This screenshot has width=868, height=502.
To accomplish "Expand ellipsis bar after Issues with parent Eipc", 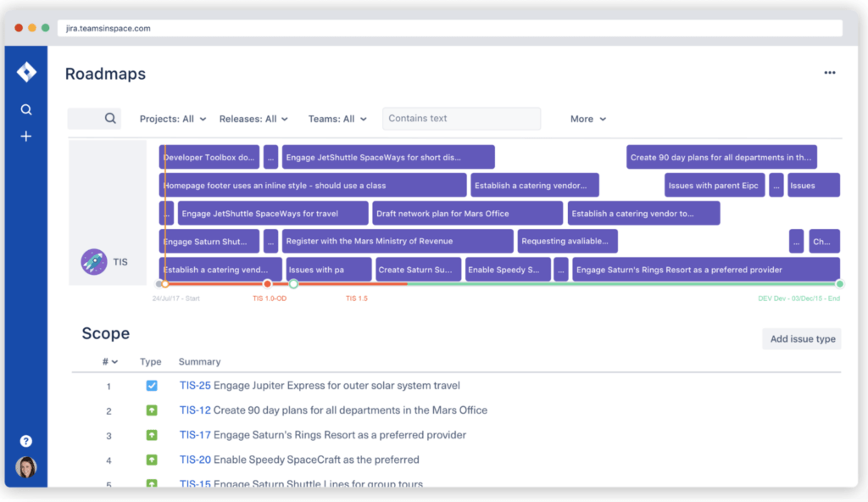I will 776,185.
